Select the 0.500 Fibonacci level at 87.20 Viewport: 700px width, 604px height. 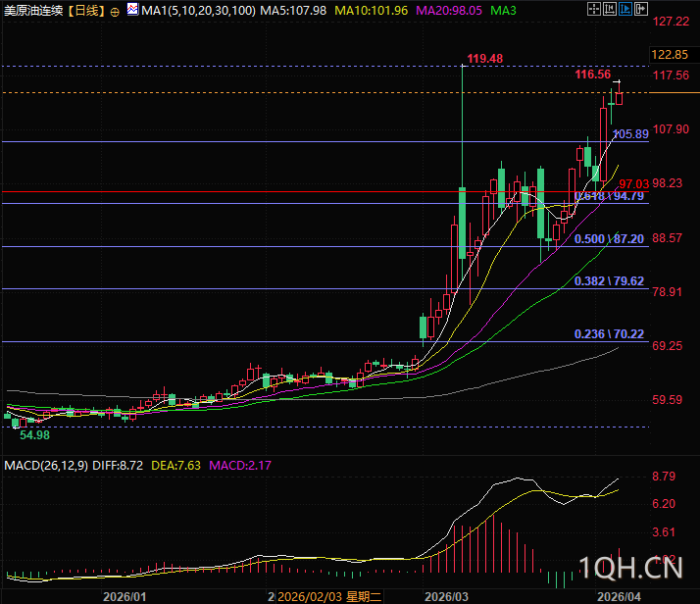(610, 239)
